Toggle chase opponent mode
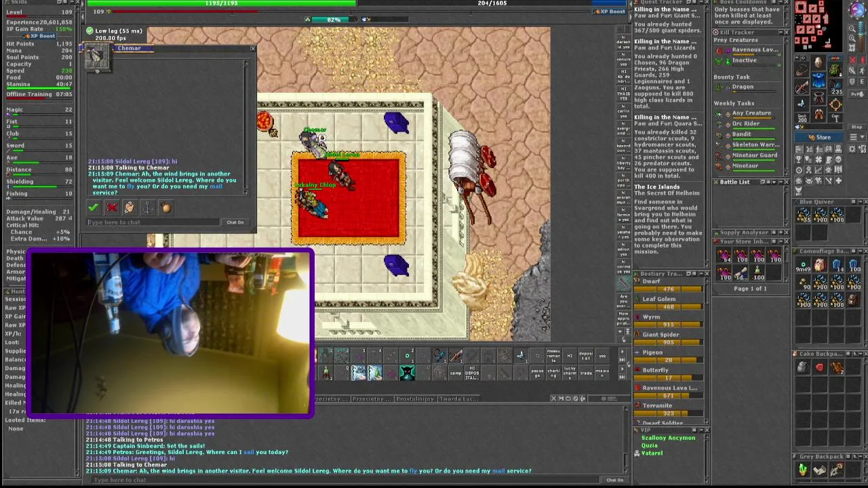The image size is (868, 488). coord(861,71)
